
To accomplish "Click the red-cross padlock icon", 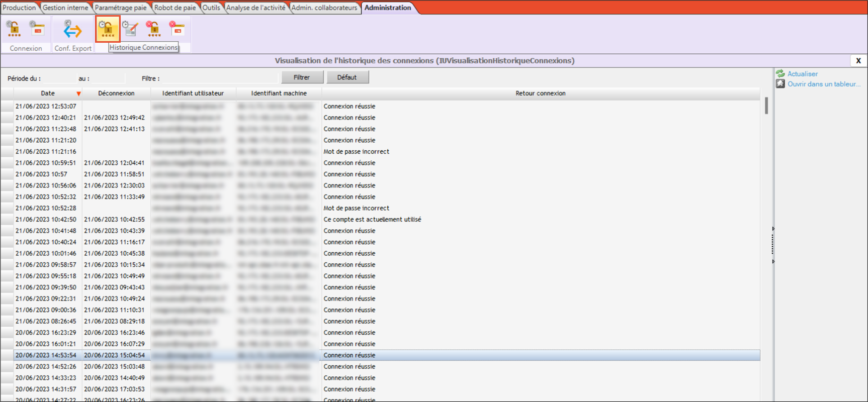I will click(x=153, y=29).
